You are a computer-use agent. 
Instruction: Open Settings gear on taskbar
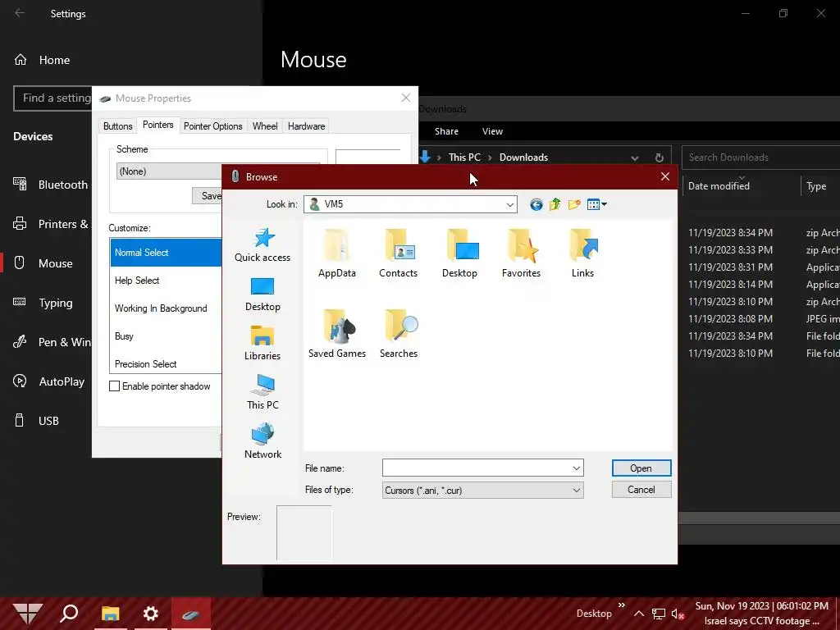[x=151, y=614]
